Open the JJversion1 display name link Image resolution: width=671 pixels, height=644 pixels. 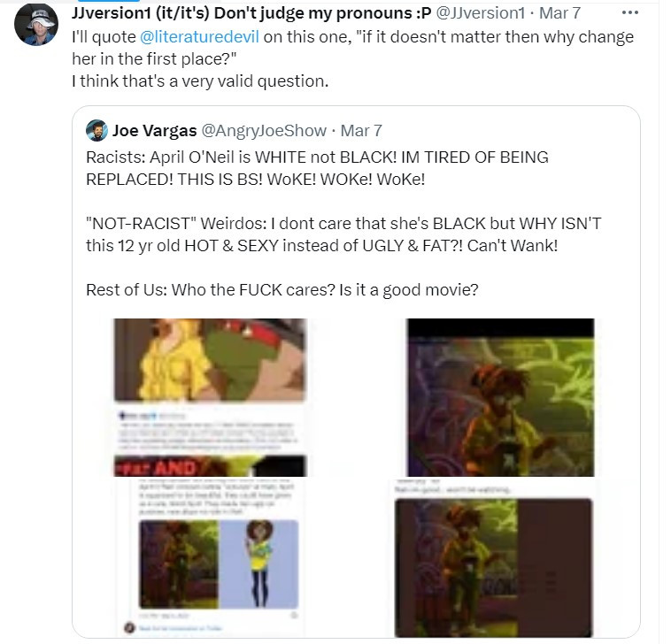pos(251,13)
